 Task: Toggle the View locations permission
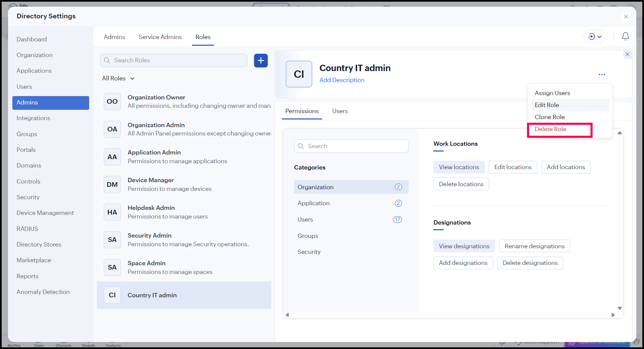(459, 167)
